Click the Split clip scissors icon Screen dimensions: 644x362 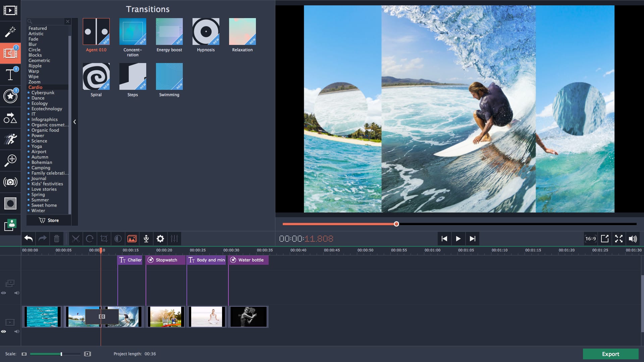coord(75,239)
